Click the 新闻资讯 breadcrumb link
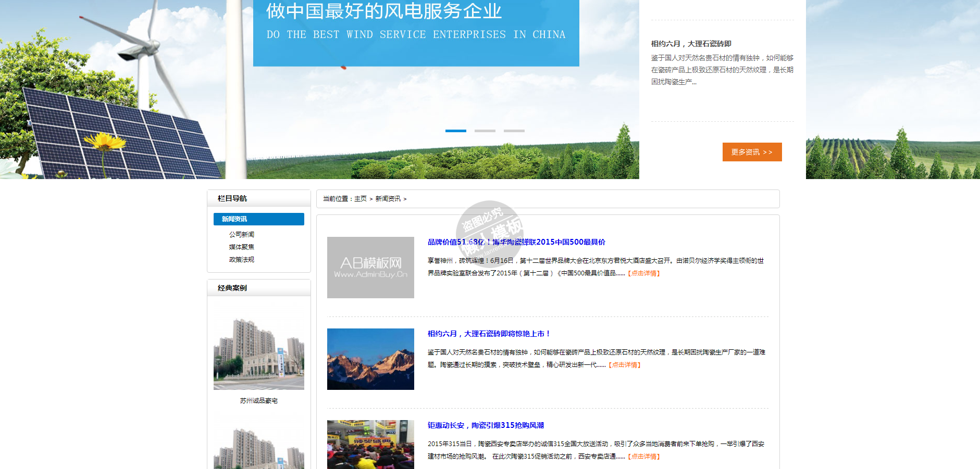 388,199
